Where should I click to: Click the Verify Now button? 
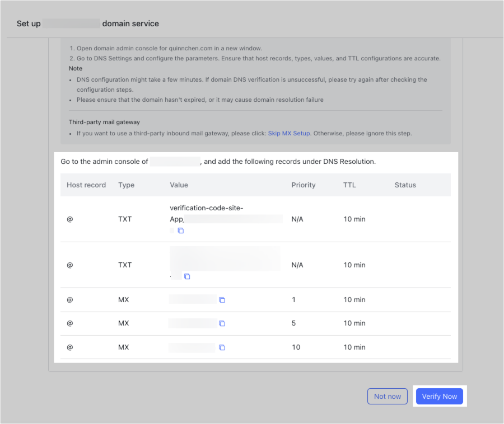point(440,396)
